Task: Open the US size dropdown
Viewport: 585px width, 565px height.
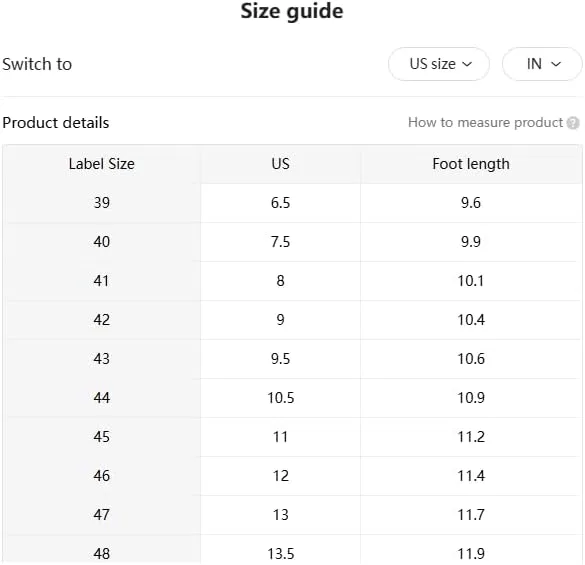Action: pyautogui.click(x=439, y=64)
